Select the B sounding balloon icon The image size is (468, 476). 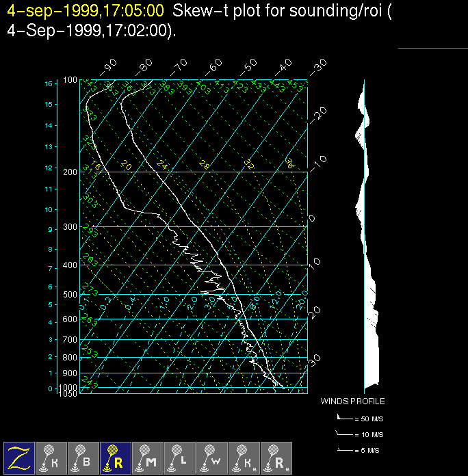[x=83, y=457]
